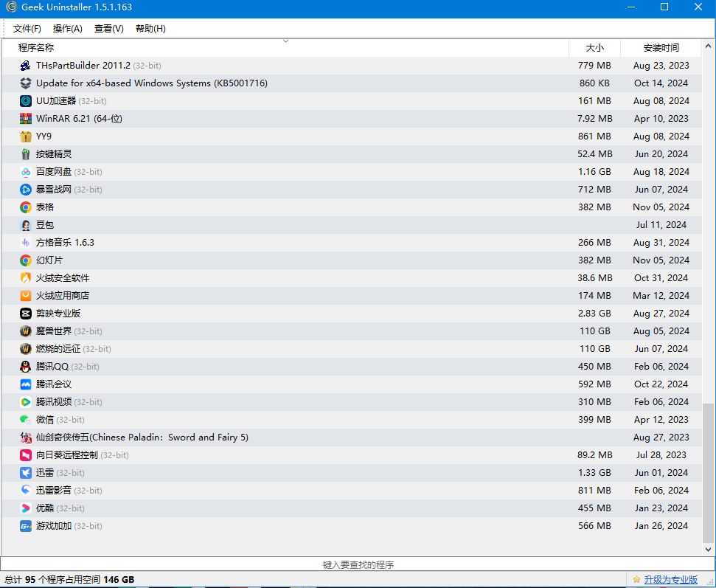
Task: Sort list by 安装时间 column header
Action: pos(661,47)
